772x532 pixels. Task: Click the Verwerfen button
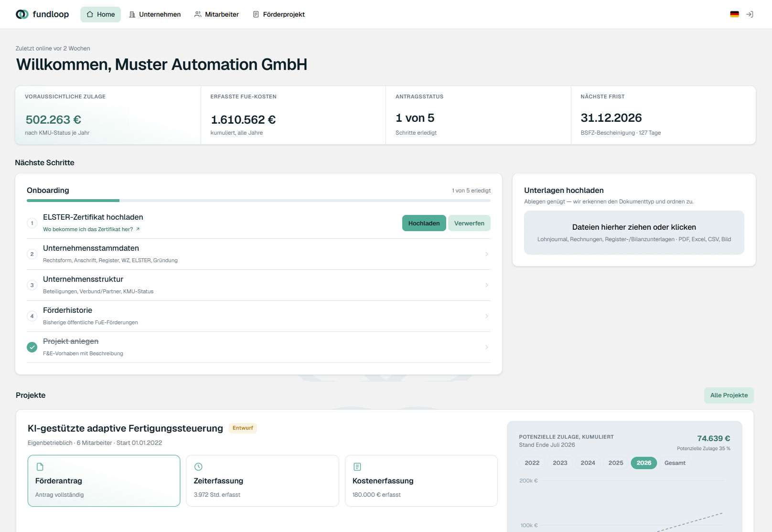tap(469, 223)
